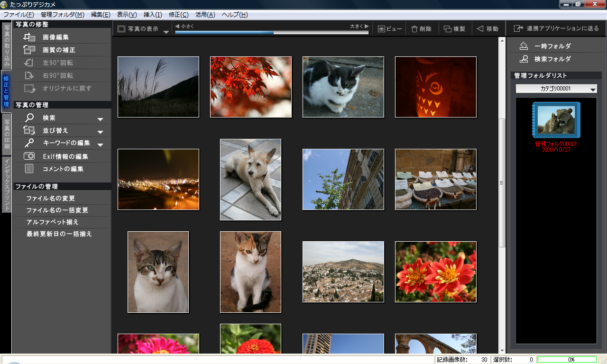The image size is (607, 364).
Task: Click the thumbnail size slider track
Action: tap(272, 33)
